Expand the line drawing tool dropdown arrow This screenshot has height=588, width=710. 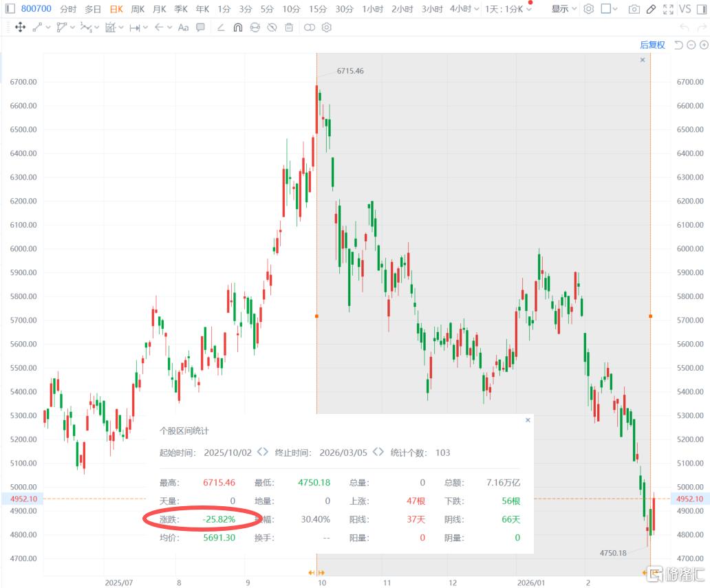[x=50, y=28]
